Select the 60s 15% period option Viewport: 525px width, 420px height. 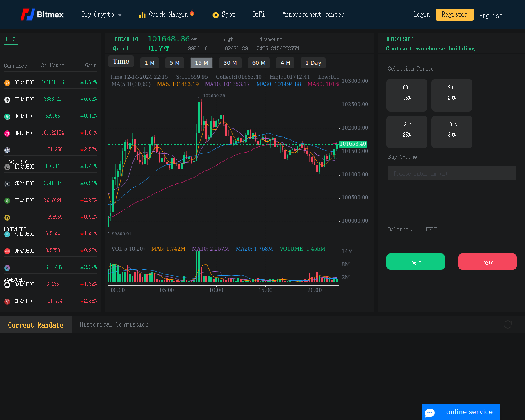pyautogui.click(x=406, y=95)
